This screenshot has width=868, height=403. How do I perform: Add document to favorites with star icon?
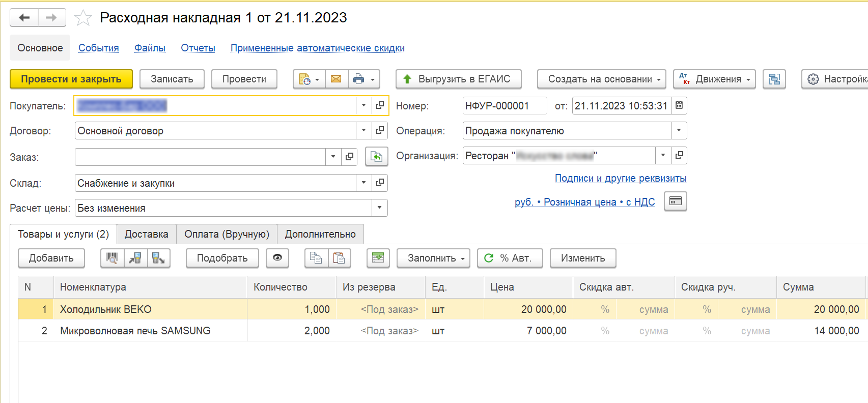click(x=83, y=18)
